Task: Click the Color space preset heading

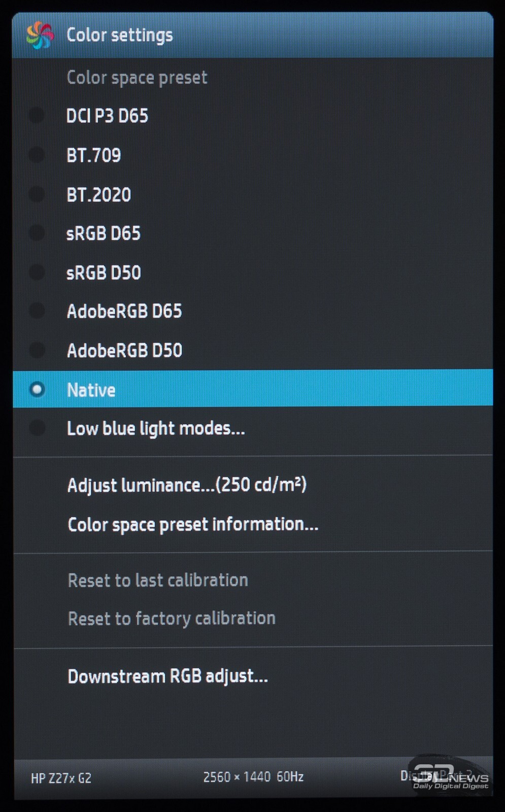Action: 137,78
